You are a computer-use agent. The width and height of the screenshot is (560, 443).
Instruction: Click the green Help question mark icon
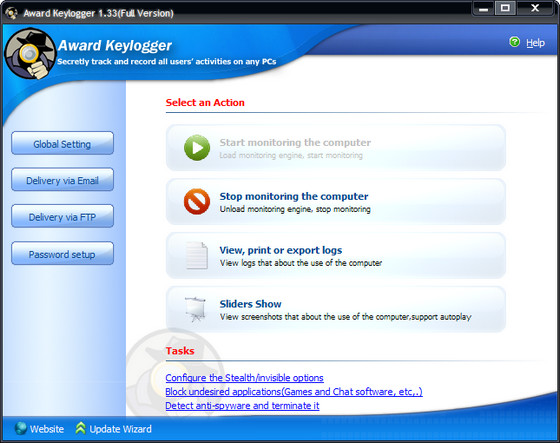pyautogui.click(x=515, y=42)
